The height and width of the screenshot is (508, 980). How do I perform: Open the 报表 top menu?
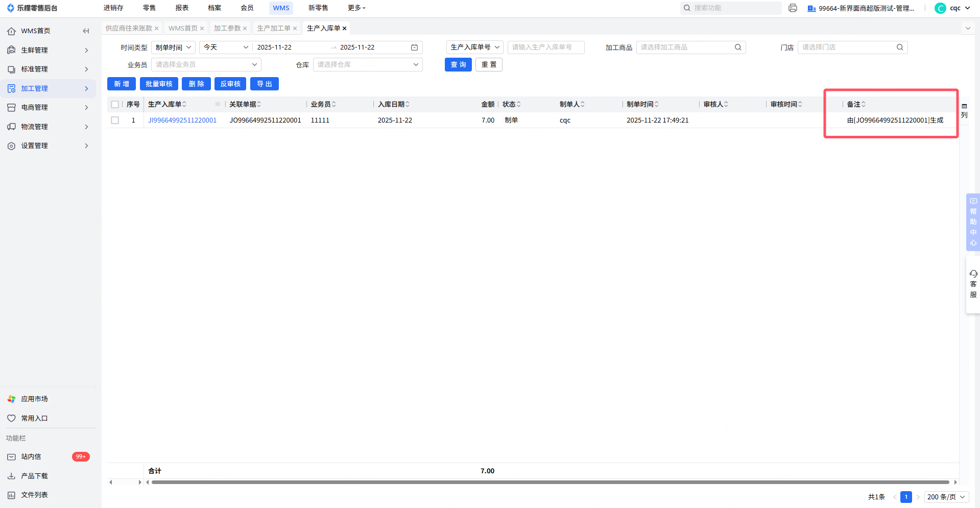click(182, 8)
